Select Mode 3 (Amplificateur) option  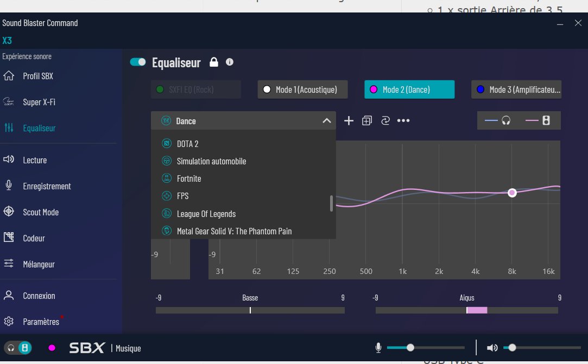[516, 90]
